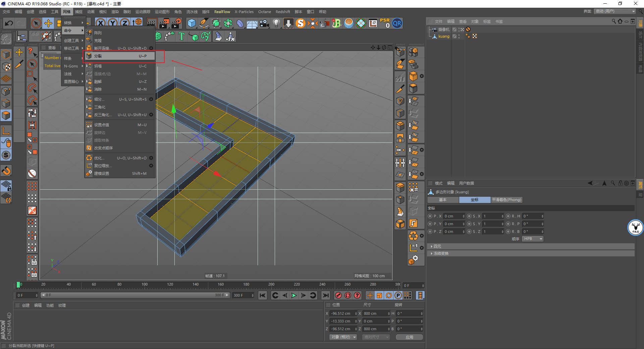Image resolution: width=644 pixels, height=349 pixels.
Task: Click the X position field showing -96.512 cm
Action: (x=343, y=313)
